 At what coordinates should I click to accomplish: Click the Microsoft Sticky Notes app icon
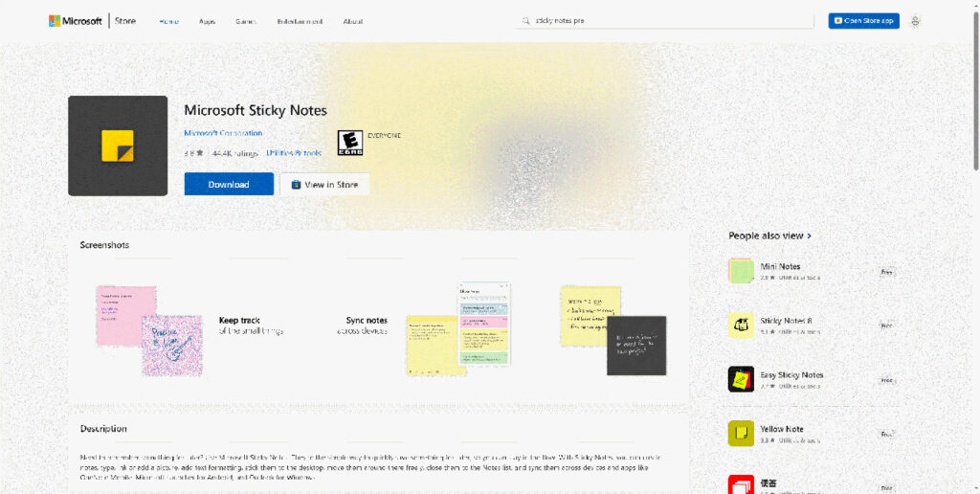pos(118,146)
